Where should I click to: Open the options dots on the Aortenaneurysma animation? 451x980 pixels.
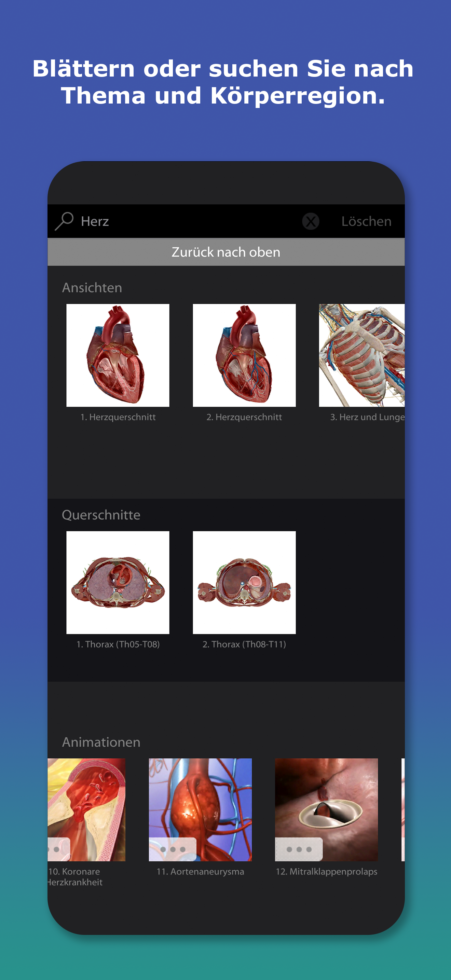pos(173,849)
